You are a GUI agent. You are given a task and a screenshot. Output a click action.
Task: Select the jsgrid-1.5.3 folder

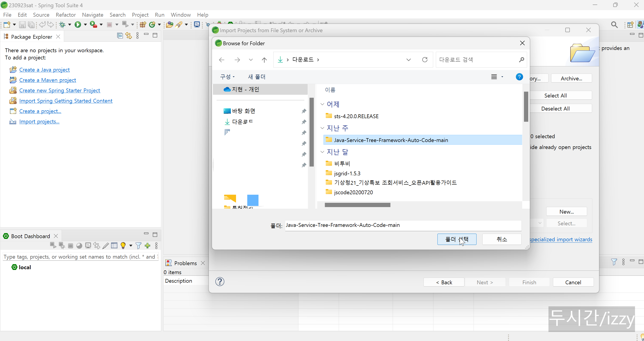347,173
